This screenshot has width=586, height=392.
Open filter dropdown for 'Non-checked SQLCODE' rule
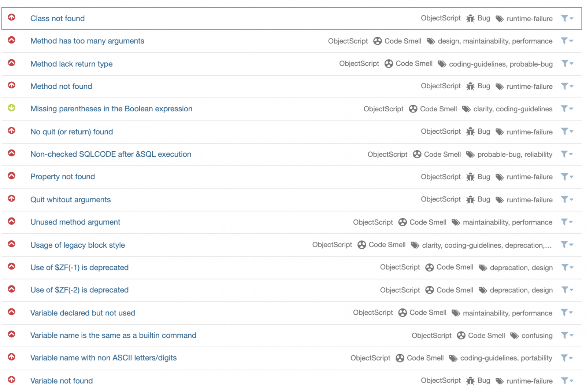click(567, 154)
